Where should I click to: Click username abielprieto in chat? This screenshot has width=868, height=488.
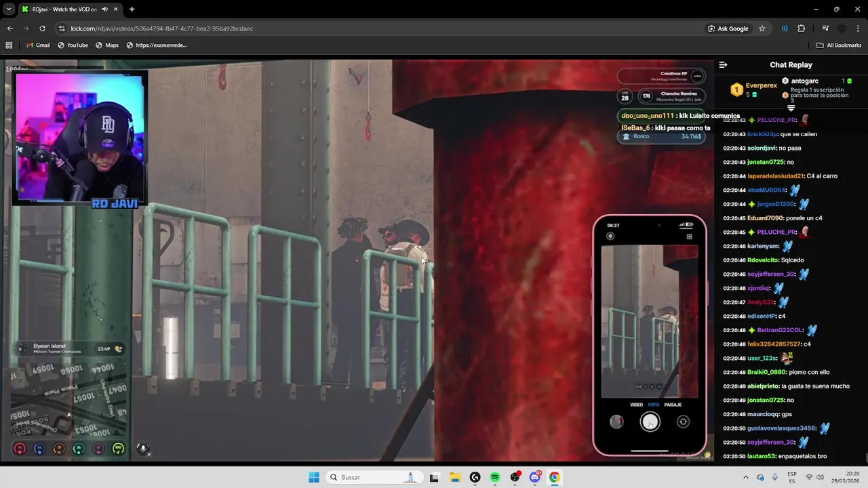[x=763, y=386]
